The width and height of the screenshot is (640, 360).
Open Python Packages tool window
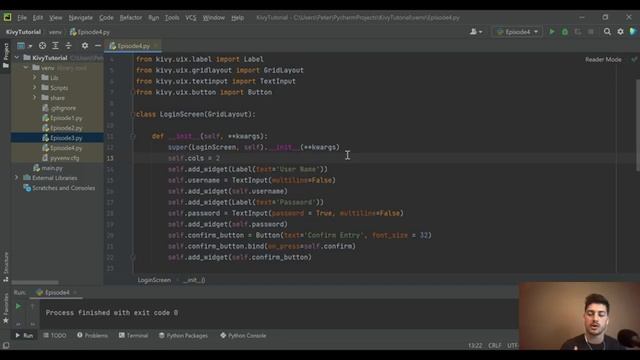click(x=183, y=336)
